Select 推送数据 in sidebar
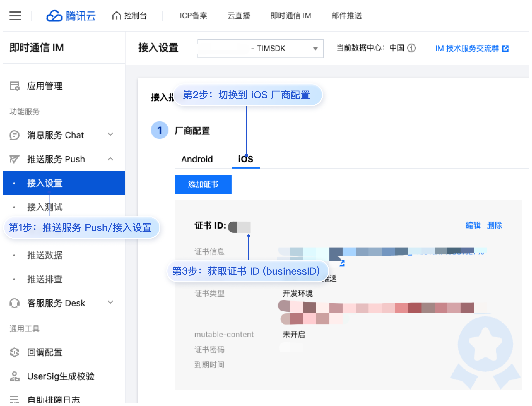 [x=45, y=255]
